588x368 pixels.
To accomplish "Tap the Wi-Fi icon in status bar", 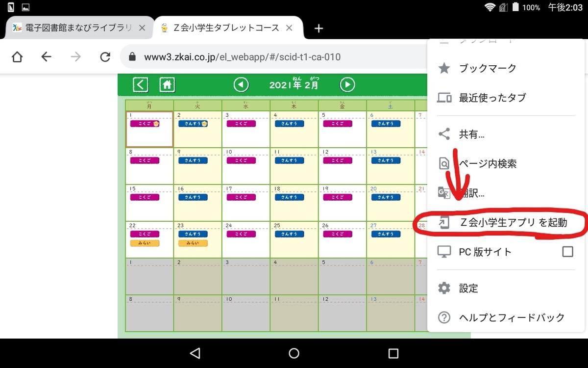I will [x=490, y=7].
